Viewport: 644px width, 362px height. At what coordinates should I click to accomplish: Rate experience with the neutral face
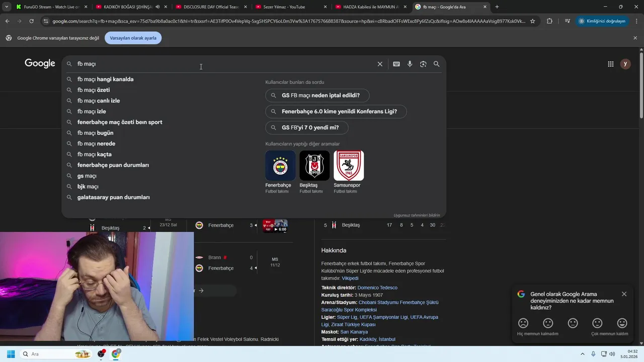[x=573, y=323]
